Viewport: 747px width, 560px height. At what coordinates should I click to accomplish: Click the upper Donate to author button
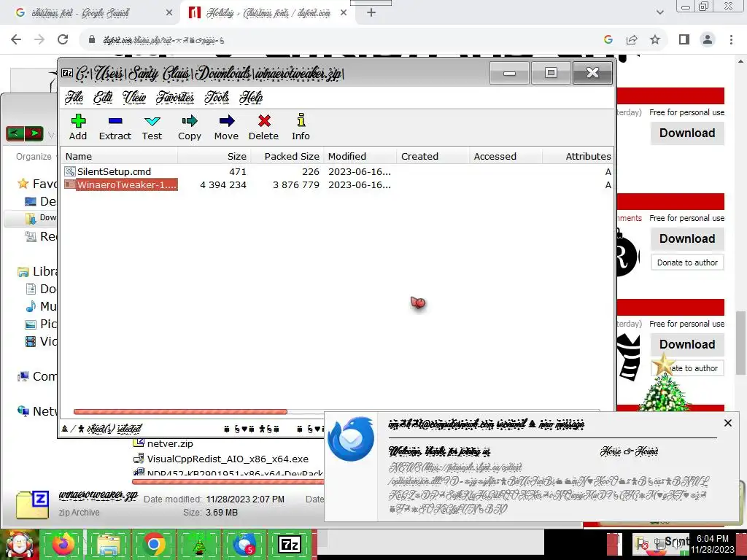tap(687, 262)
